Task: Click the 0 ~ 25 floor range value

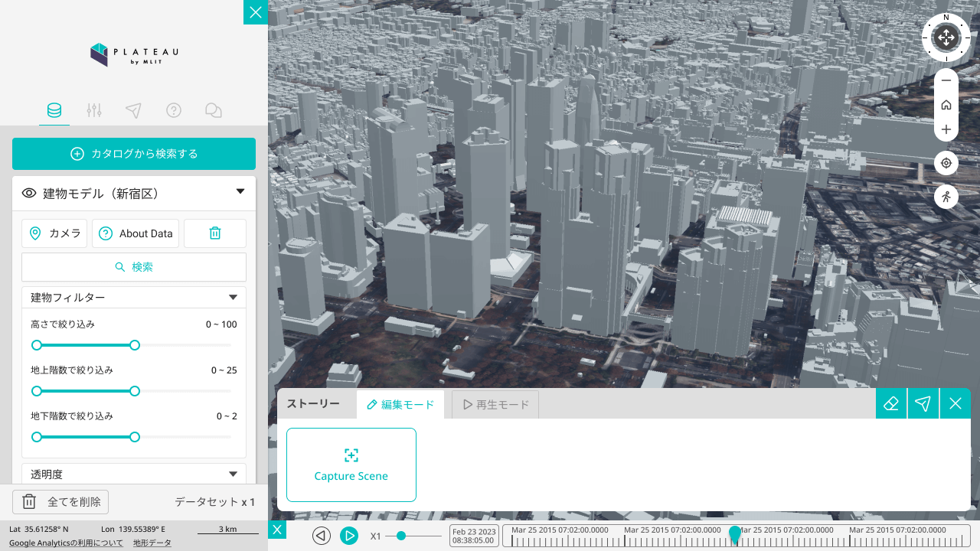Action: pyautogui.click(x=224, y=370)
